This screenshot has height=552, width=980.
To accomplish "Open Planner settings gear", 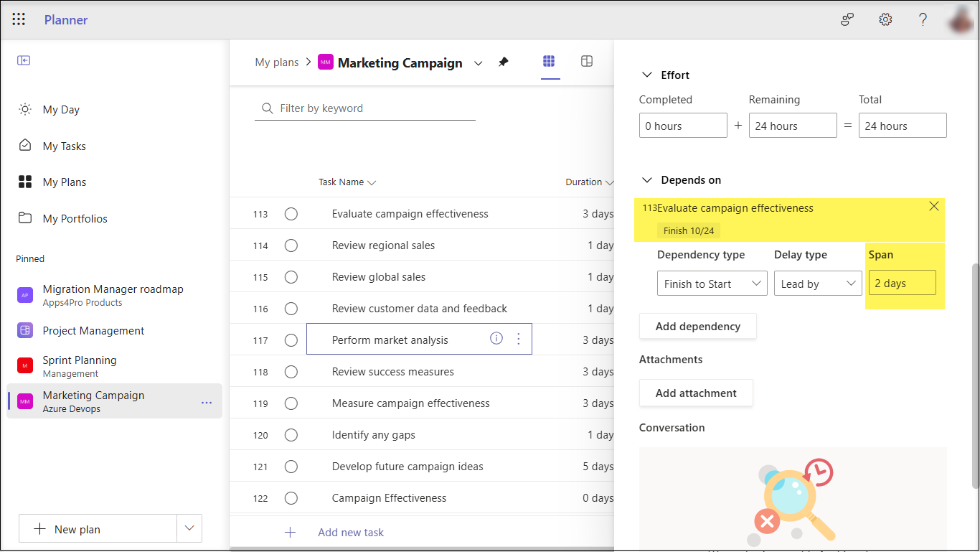I will click(885, 19).
